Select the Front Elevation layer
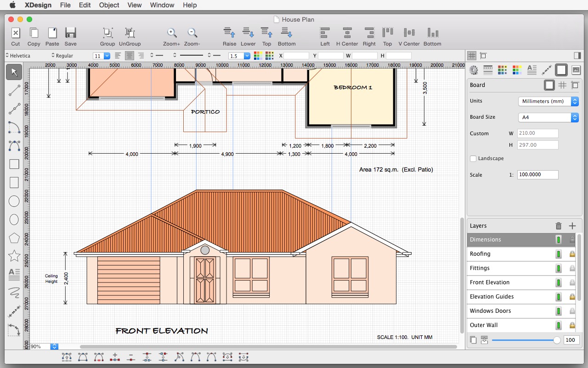 coord(490,282)
